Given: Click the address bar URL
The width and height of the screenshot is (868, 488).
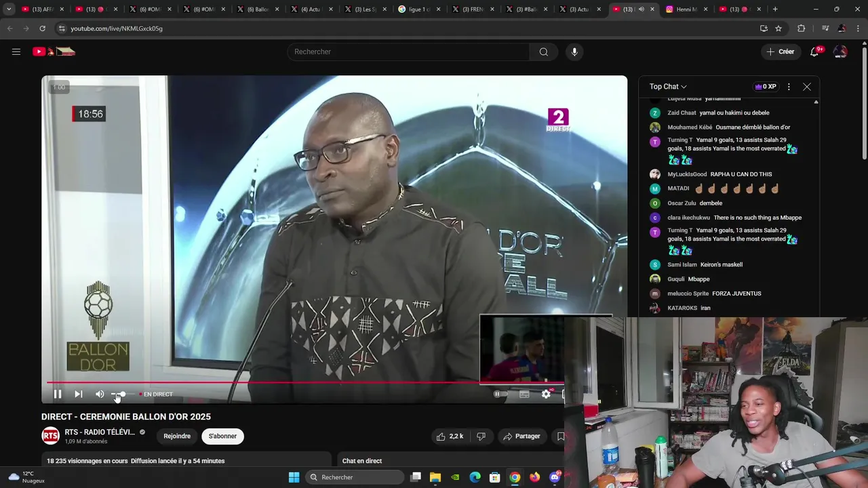Looking at the screenshot, I should tap(117, 28).
